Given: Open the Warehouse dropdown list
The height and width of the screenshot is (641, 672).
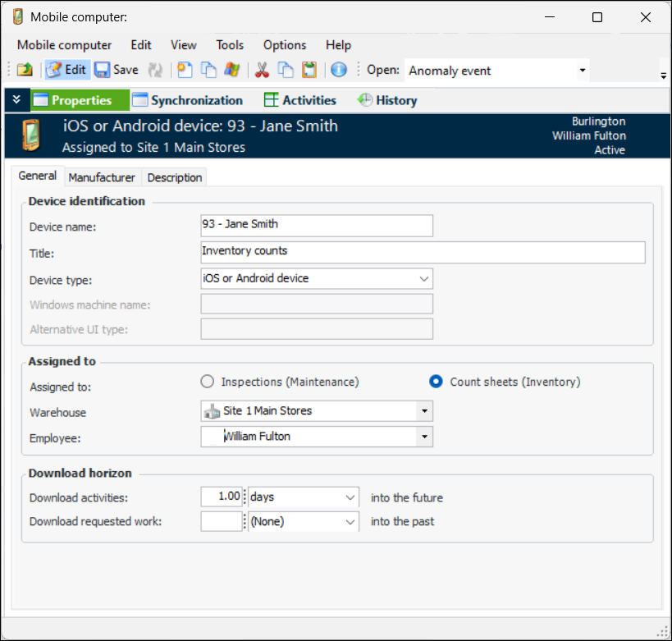Looking at the screenshot, I should [x=424, y=410].
